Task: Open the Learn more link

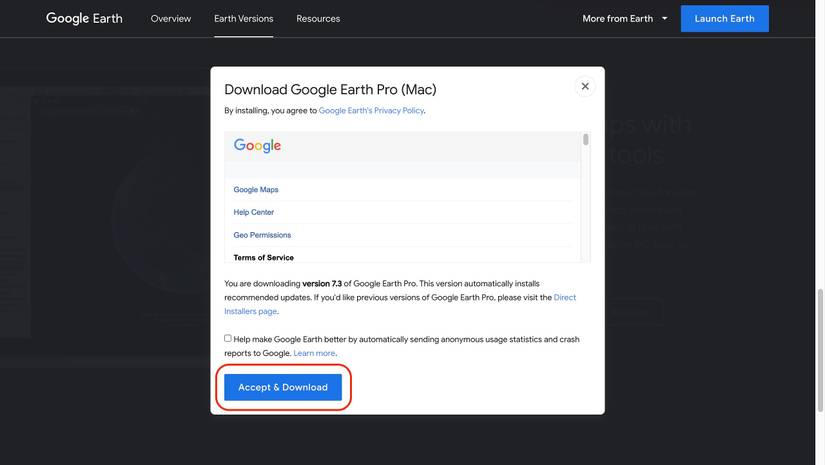Action: [x=314, y=353]
